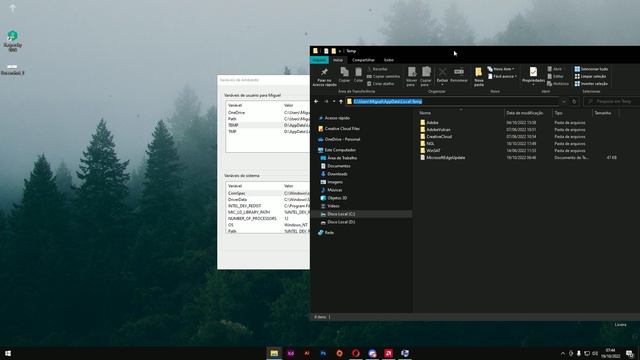Screen dimensions: 640x360
Task: Switch to the Início ribbon tab
Action: click(x=338, y=60)
